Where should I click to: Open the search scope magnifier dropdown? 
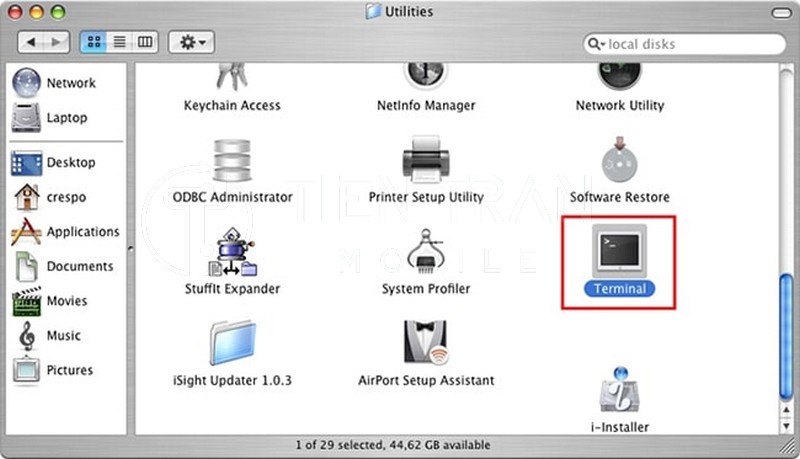(596, 44)
